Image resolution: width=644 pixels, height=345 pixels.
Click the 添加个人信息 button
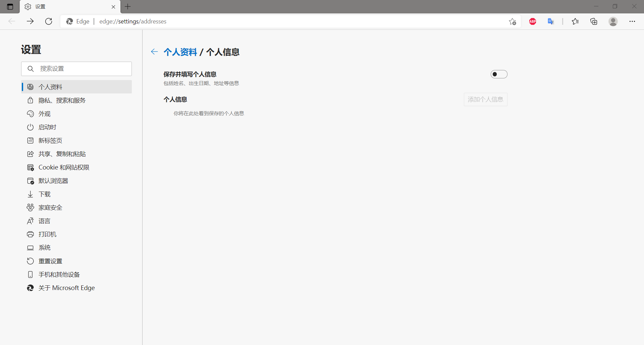coord(485,99)
